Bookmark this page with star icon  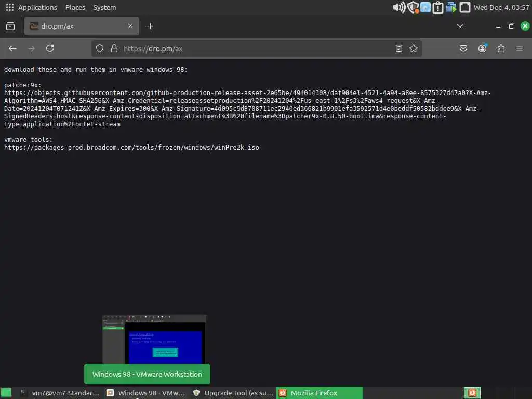[x=413, y=48]
